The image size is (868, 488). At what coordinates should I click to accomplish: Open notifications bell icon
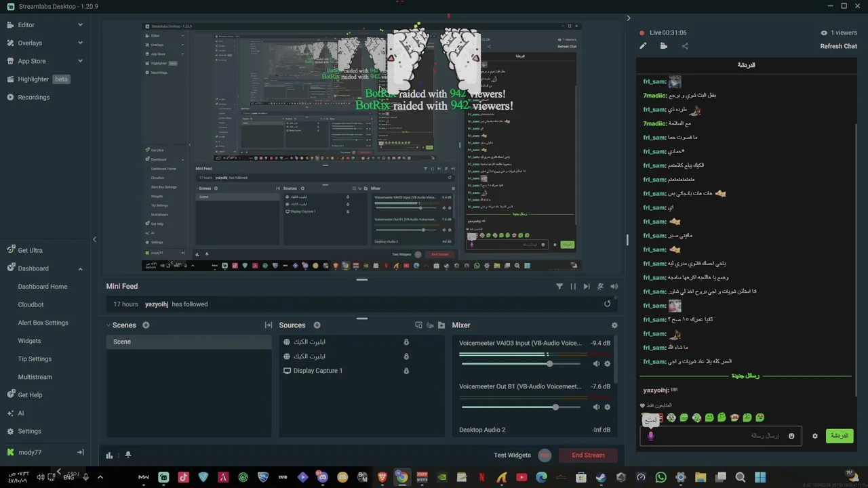(127, 455)
